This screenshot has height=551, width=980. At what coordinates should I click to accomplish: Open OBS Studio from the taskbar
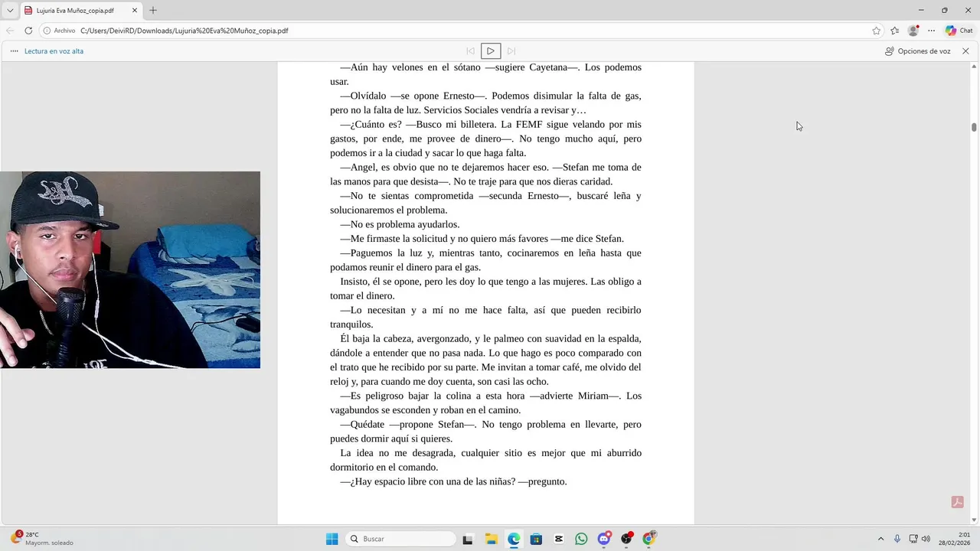[626, 539]
